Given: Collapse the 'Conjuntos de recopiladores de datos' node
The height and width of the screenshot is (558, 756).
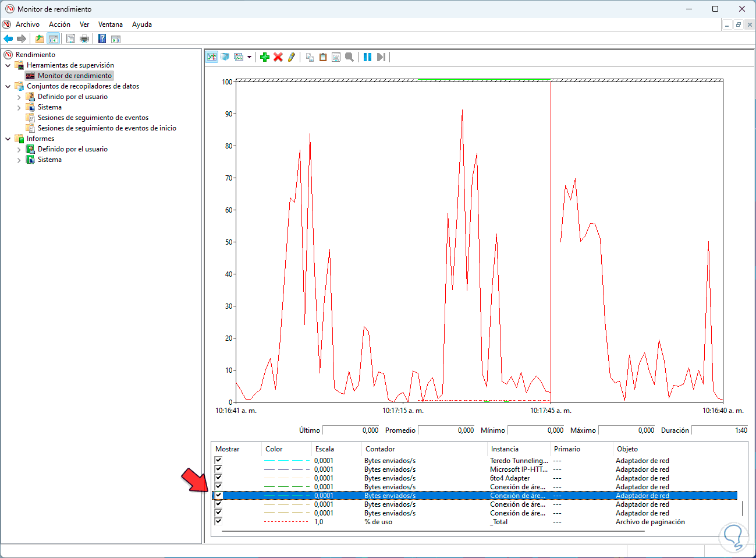Looking at the screenshot, I should pyautogui.click(x=8, y=86).
